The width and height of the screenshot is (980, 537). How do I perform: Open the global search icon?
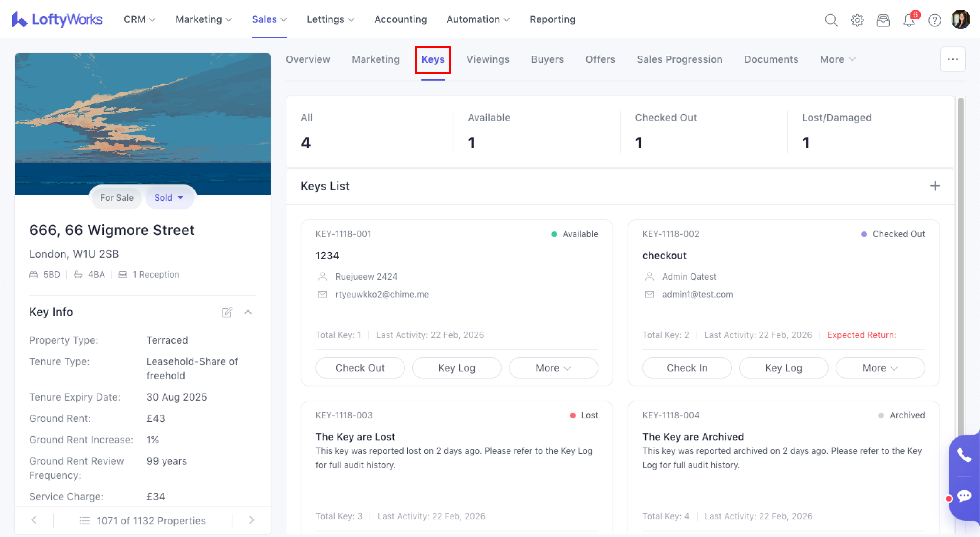coord(831,20)
